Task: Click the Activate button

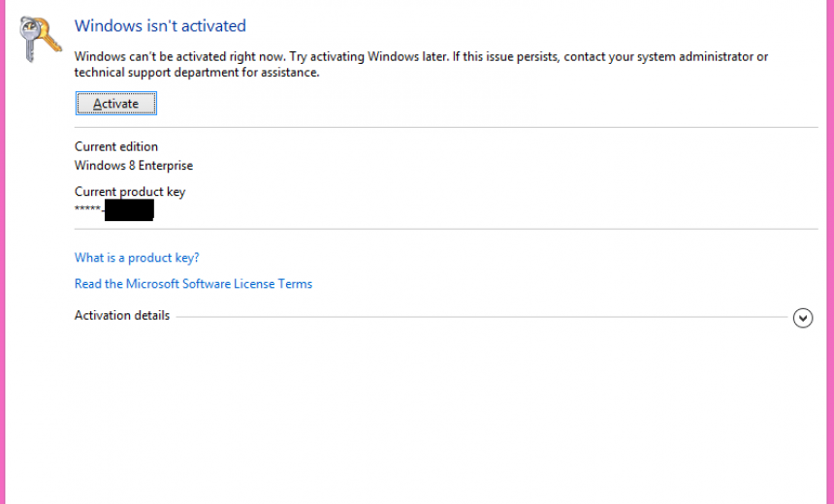Action: point(116,103)
